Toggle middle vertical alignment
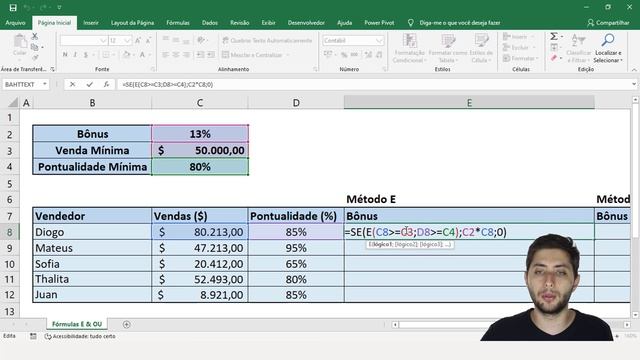This screenshot has height=360, width=640. coord(176,40)
